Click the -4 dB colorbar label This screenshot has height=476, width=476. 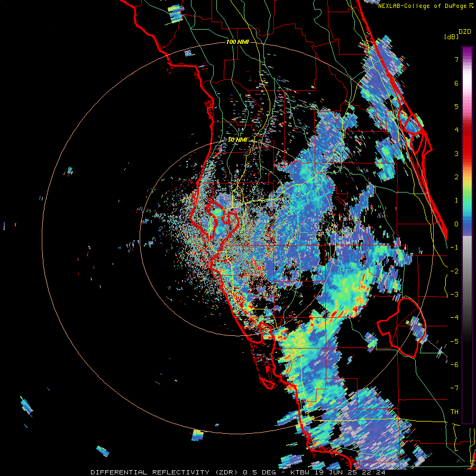tap(454, 318)
